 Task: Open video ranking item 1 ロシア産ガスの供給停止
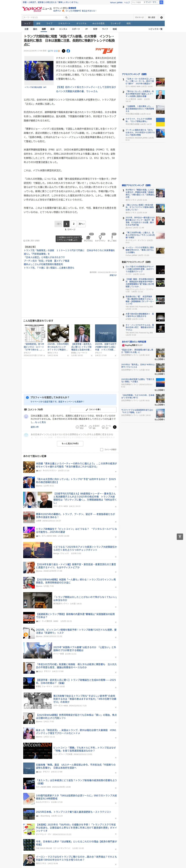[140, 269]
